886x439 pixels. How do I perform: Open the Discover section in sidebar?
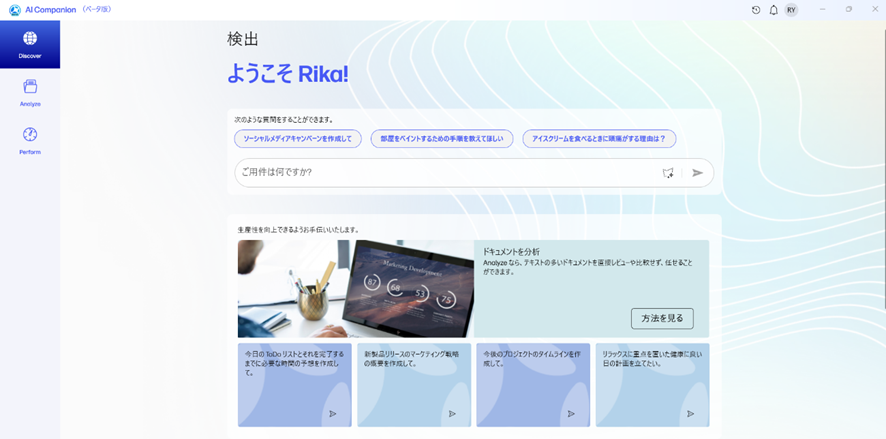pos(30,45)
